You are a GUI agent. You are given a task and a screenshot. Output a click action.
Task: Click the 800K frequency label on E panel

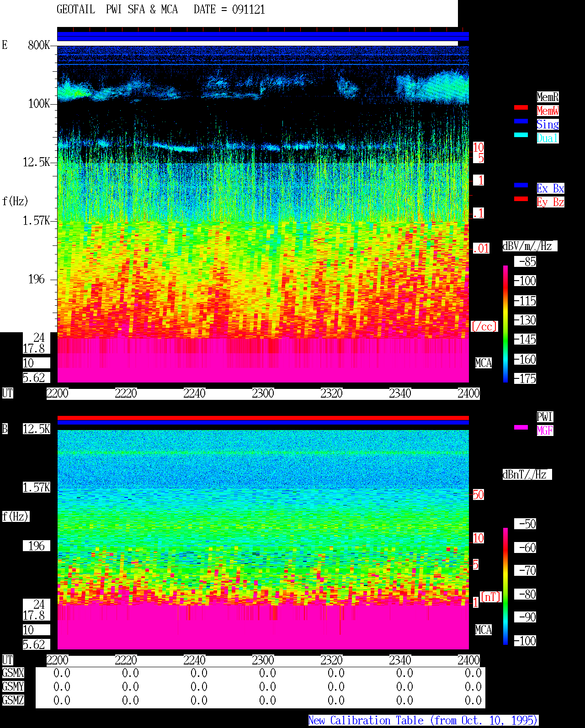click(39, 45)
